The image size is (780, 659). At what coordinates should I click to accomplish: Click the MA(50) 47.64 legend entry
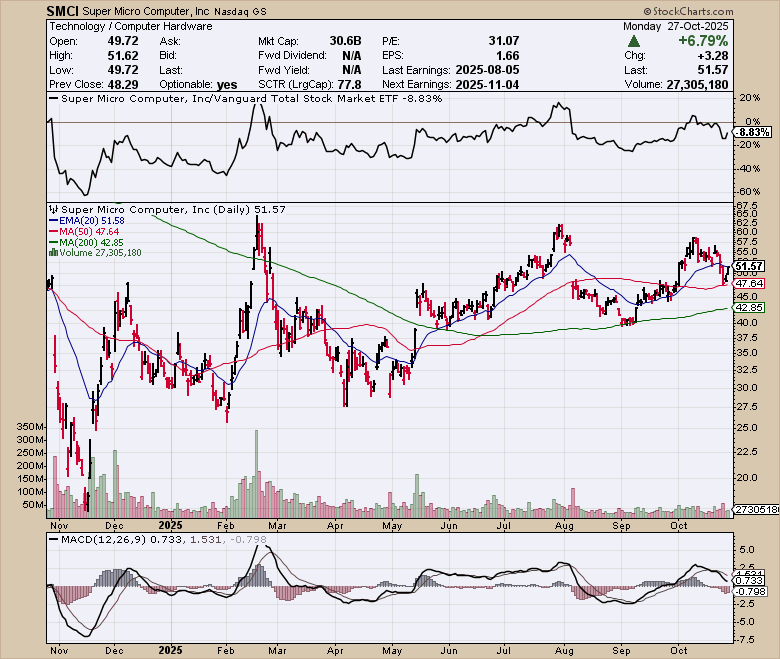click(x=84, y=231)
